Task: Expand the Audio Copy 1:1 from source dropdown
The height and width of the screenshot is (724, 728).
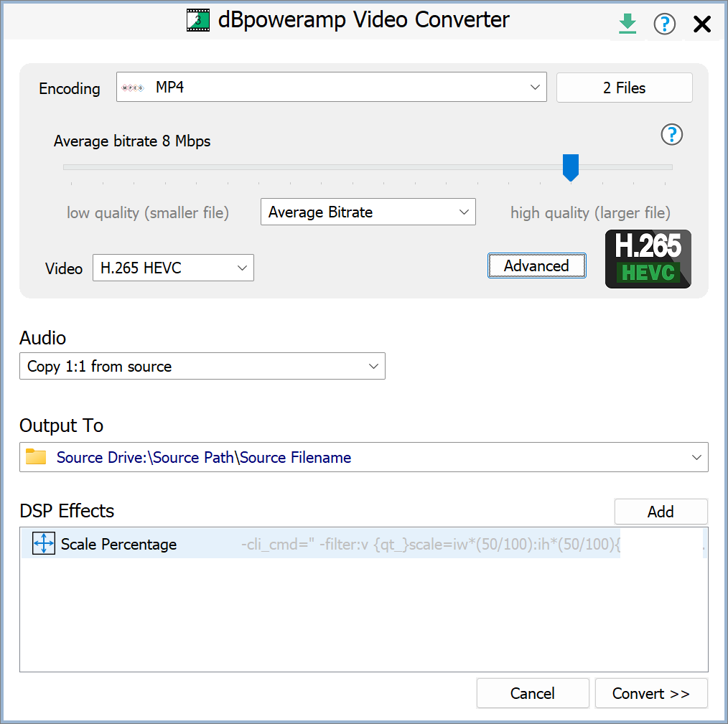Action: point(373,366)
